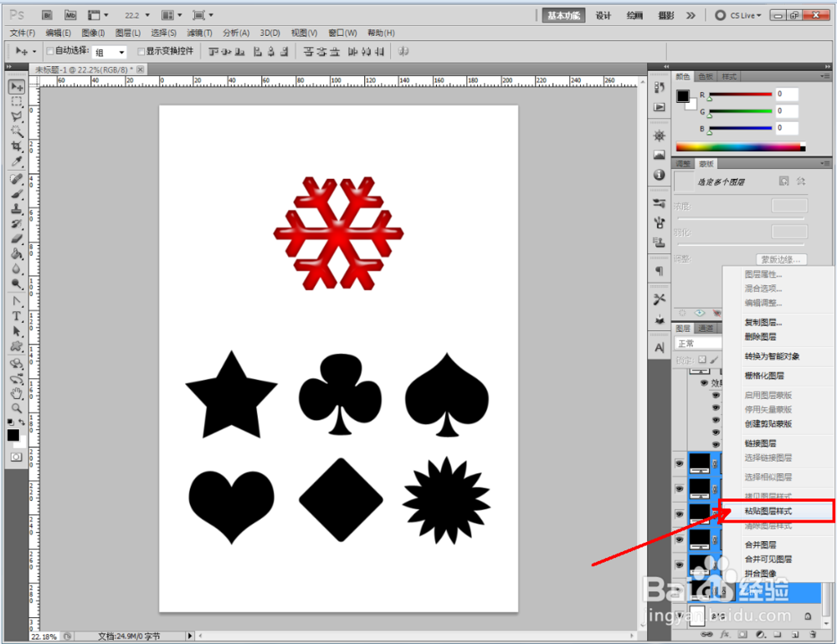This screenshot has height=644, width=837.
Task: Open the Info panel dock icon
Action: pyautogui.click(x=660, y=175)
